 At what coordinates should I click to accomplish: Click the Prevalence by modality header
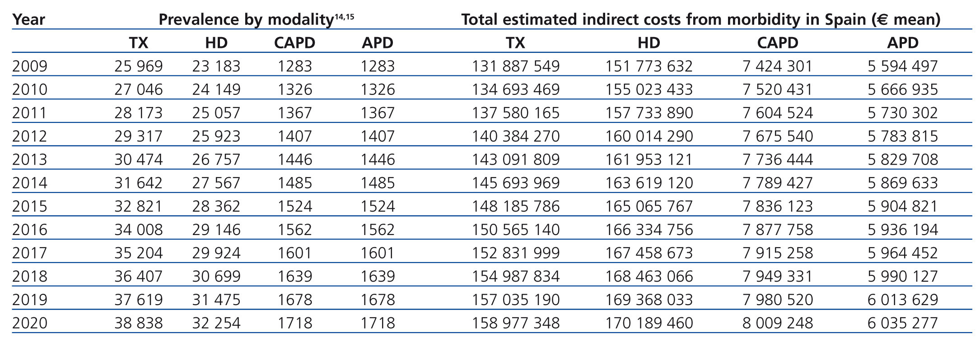point(246,19)
